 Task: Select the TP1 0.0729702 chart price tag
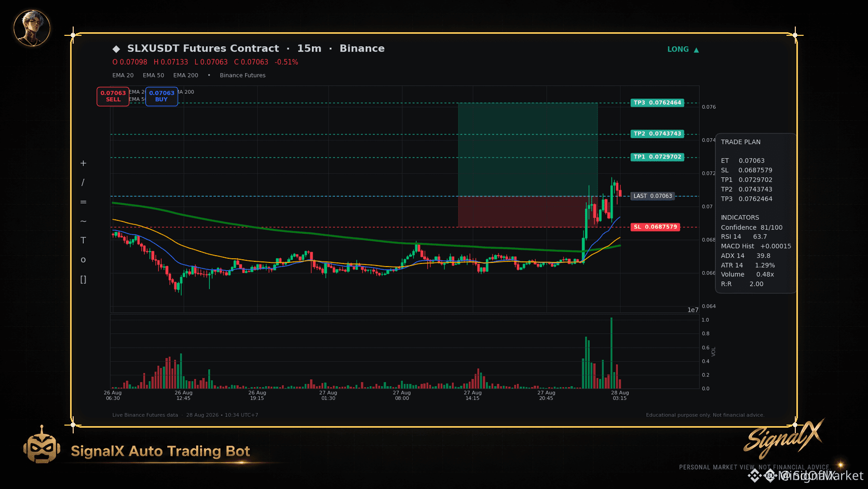pos(657,157)
